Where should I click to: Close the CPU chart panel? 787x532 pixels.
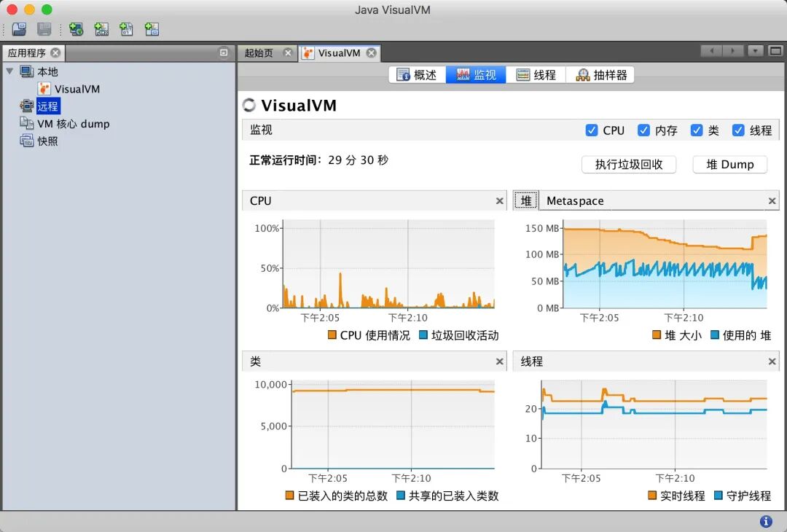point(499,200)
